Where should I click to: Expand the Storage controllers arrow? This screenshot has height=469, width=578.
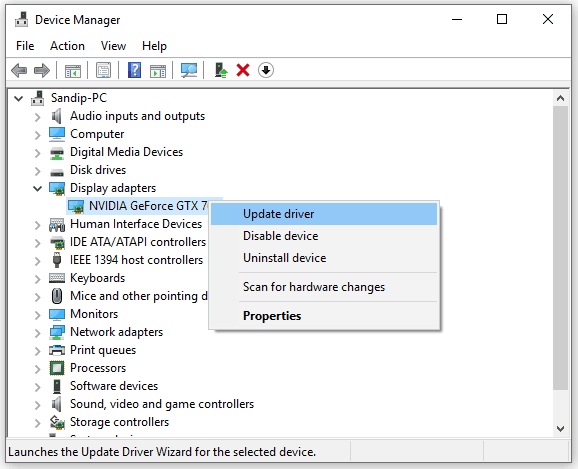[37, 423]
